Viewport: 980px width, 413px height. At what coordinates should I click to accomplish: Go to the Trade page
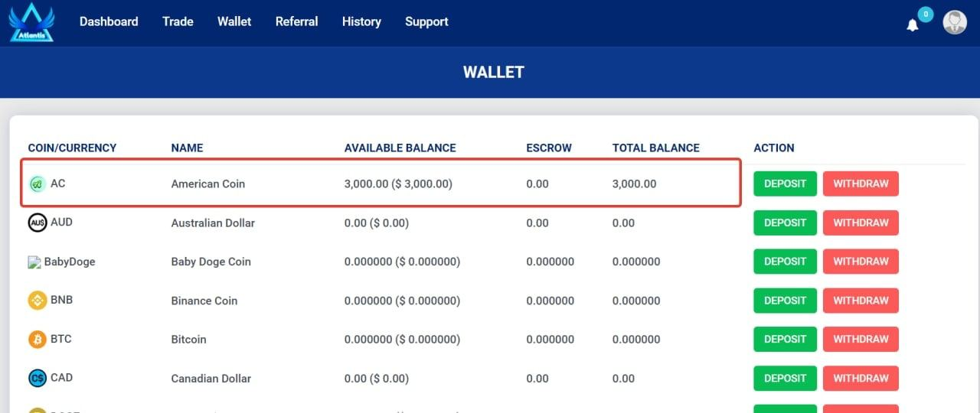coord(178,21)
